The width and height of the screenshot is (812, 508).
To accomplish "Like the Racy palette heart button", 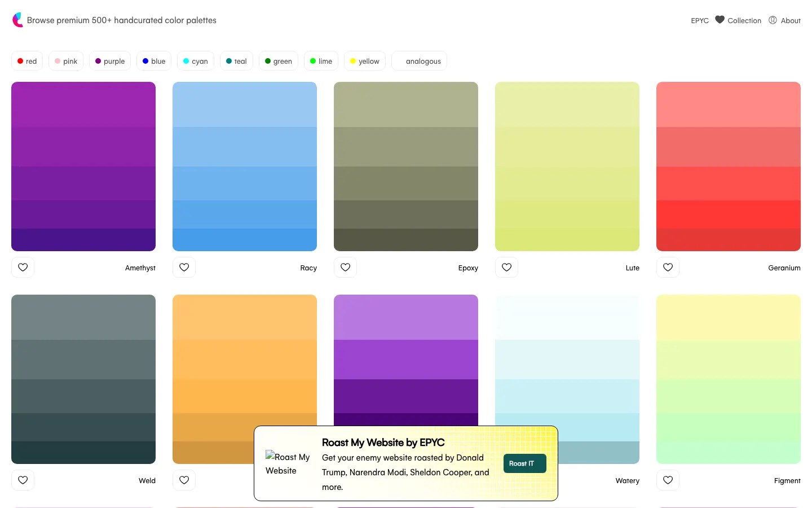I will tap(184, 268).
